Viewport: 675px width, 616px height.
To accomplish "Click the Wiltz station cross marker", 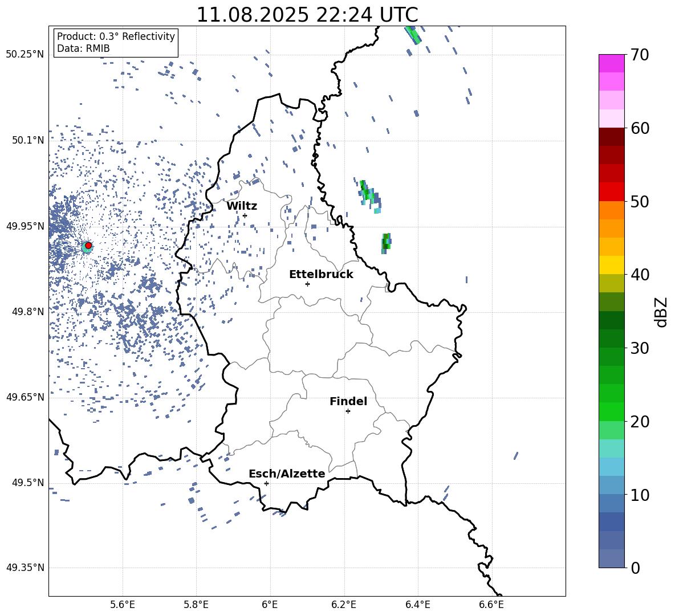I will pos(245,215).
